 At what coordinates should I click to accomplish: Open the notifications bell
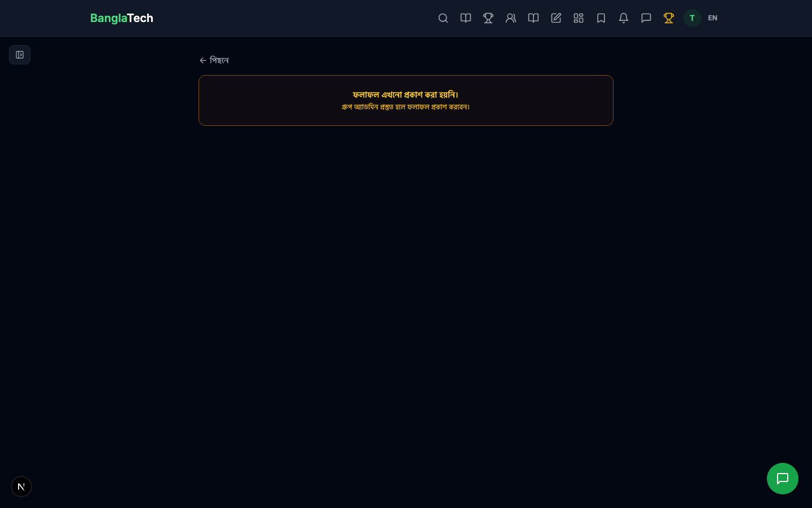point(624,18)
